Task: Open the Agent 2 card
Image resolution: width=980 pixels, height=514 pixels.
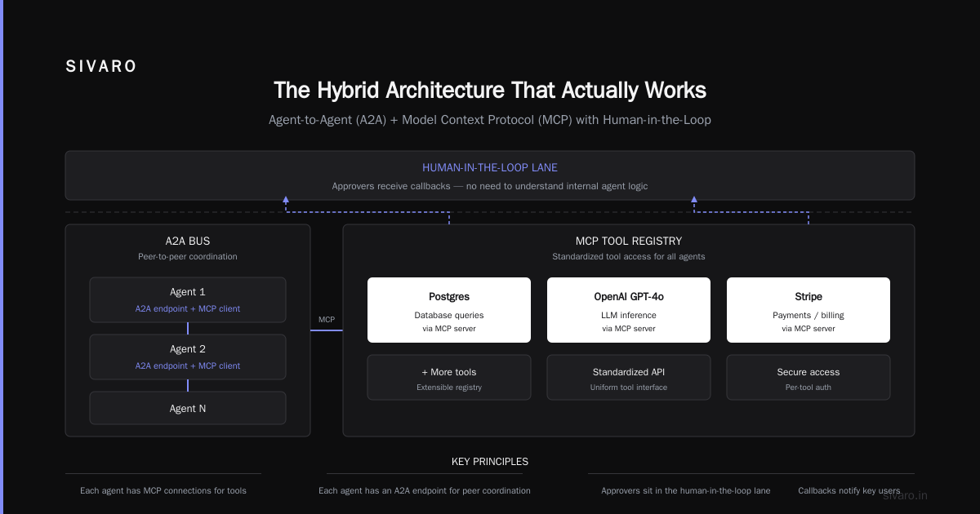Action: [x=188, y=357]
